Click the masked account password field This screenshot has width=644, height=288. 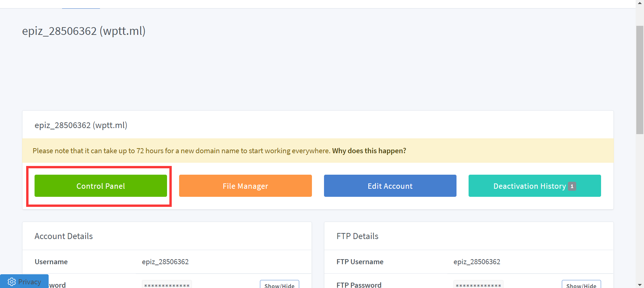pos(167,285)
